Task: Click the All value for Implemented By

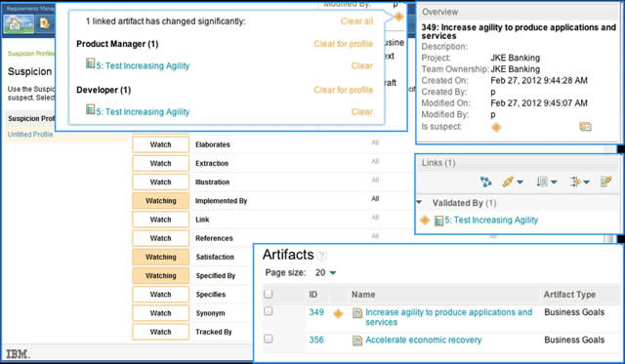Action: (x=375, y=199)
